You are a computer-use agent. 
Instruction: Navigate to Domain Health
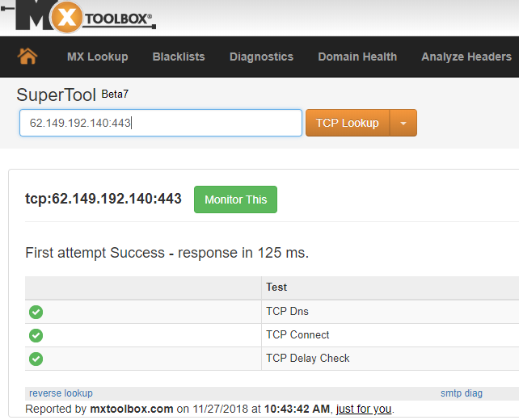tap(357, 57)
